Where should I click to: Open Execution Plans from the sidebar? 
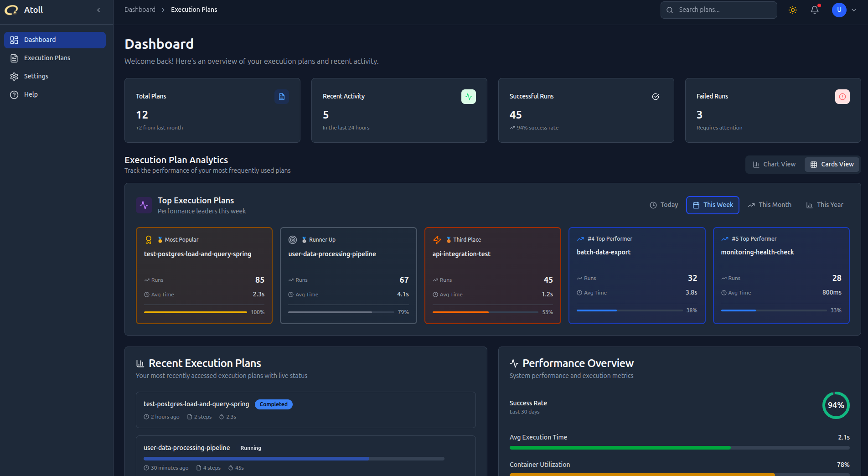pos(47,58)
